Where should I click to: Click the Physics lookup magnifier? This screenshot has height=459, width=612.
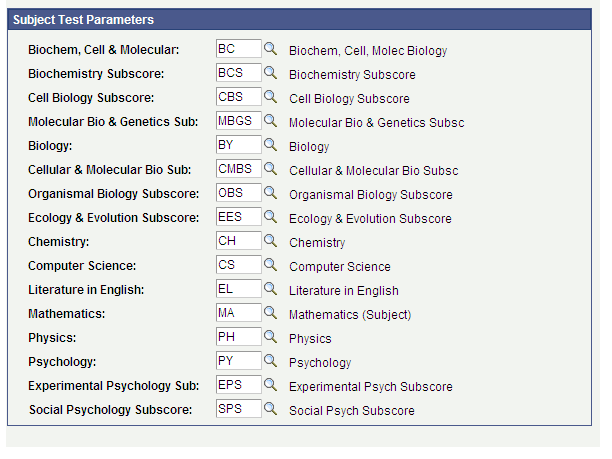pos(270,337)
